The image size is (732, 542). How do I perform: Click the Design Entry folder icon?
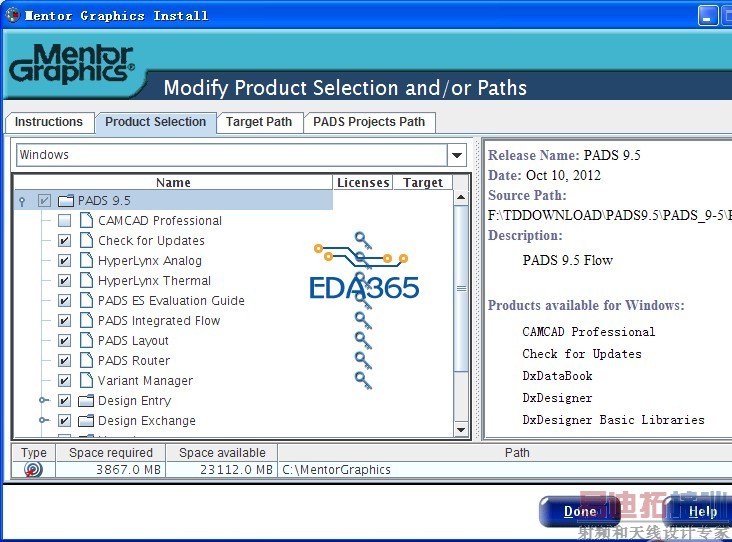point(86,401)
